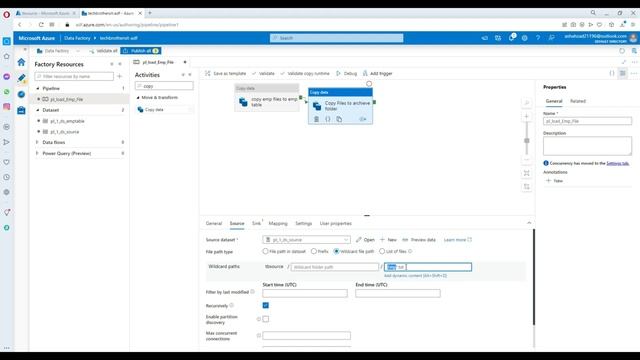Switch to the Mapping tab
The width and height of the screenshot is (640, 360).
pyautogui.click(x=278, y=224)
